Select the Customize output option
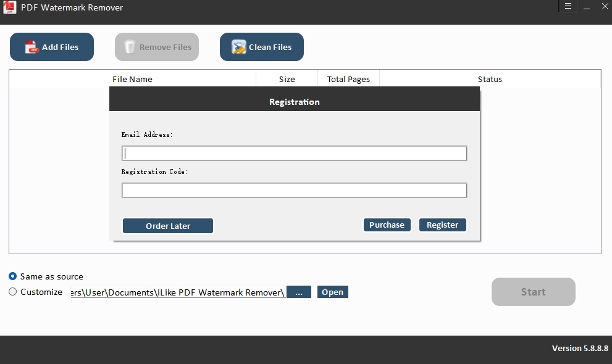Image resolution: width=612 pixels, height=364 pixels. pyautogui.click(x=12, y=292)
